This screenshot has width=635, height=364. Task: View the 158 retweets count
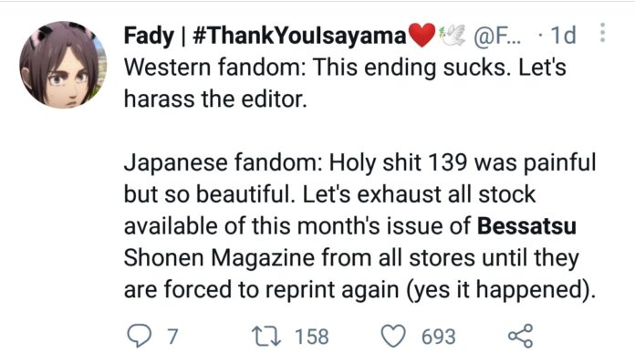311,337
